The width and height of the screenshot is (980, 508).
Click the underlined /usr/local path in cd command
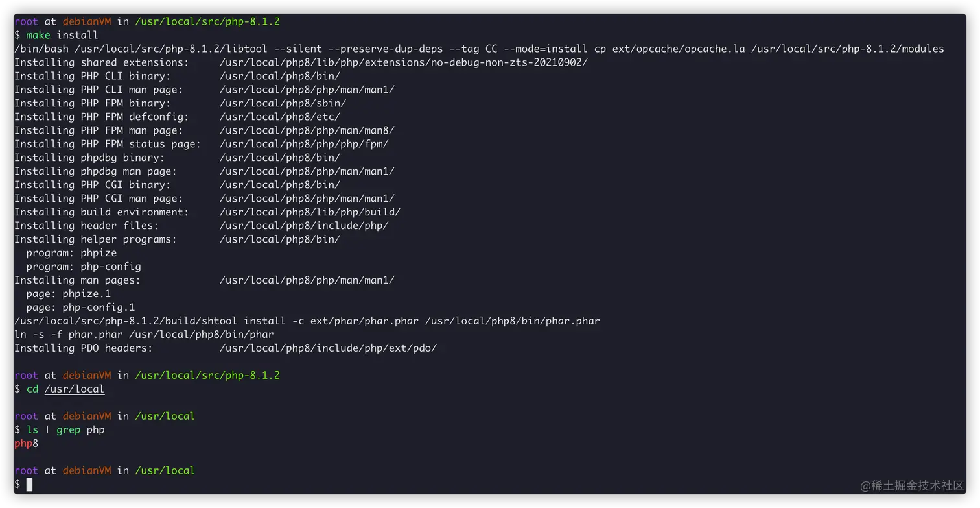[75, 389]
